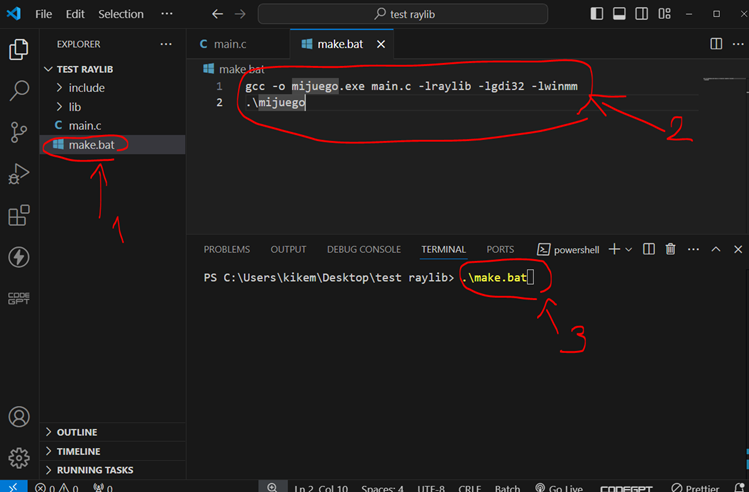Open the Accounts menu icon
Screen dimensions: 749x492
coord(19,417)
